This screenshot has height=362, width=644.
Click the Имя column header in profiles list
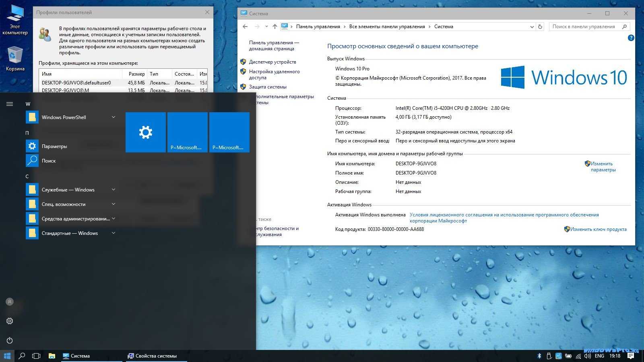80,74
